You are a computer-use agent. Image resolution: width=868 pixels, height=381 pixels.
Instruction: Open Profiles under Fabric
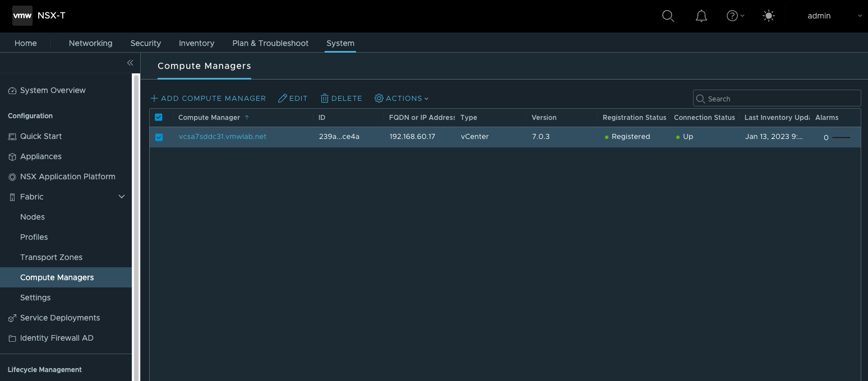tap(34, 237)
